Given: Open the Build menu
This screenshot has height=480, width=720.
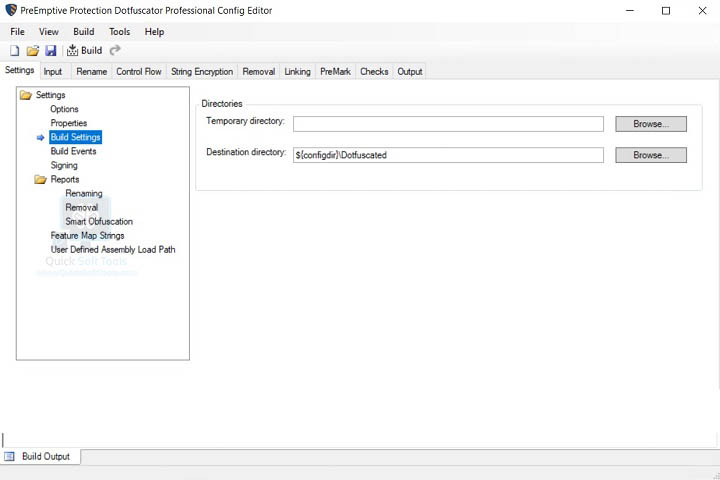Looking at the screenshot, I should click(84, 32).
